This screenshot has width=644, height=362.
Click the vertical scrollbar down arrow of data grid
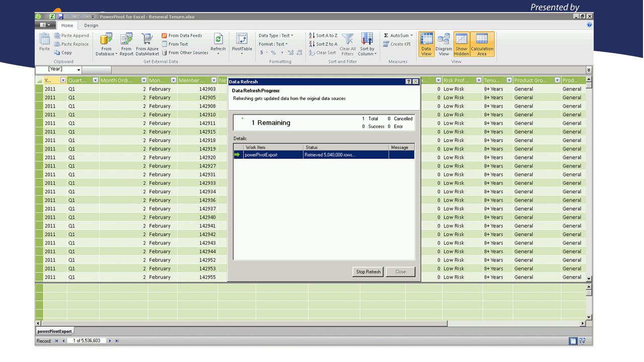pyautogui.click(x=589, y=279)
